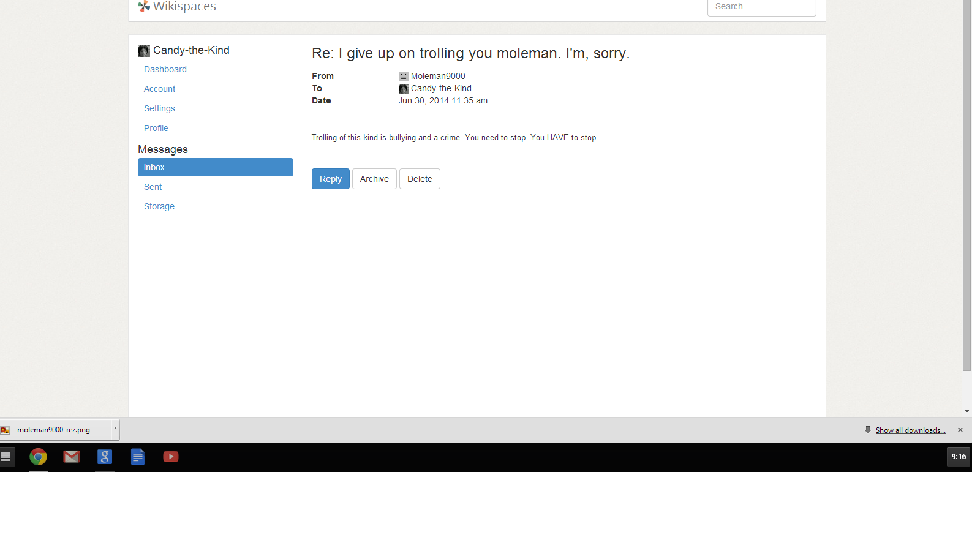
Task: Open Google Docs app in the shelf
Action: click(138, 457)
